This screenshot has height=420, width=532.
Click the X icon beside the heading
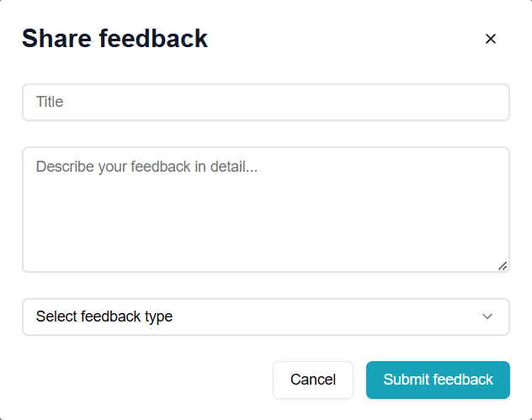[x=491, y=39]
